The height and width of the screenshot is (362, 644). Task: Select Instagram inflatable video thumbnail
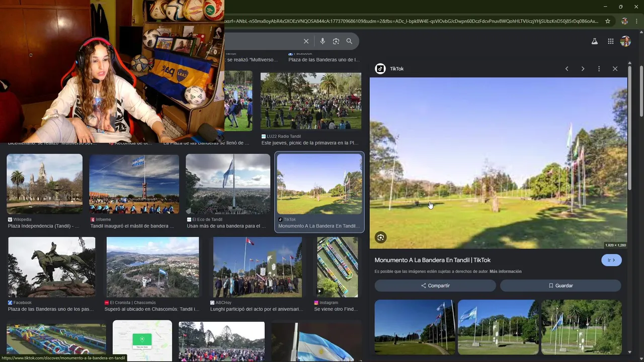coord(338,267)
